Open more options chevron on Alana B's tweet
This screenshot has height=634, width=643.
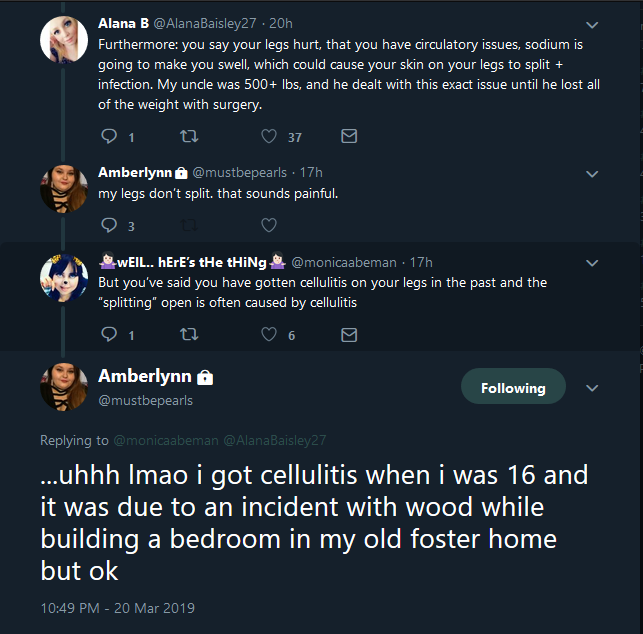click(x=592, y=25)
